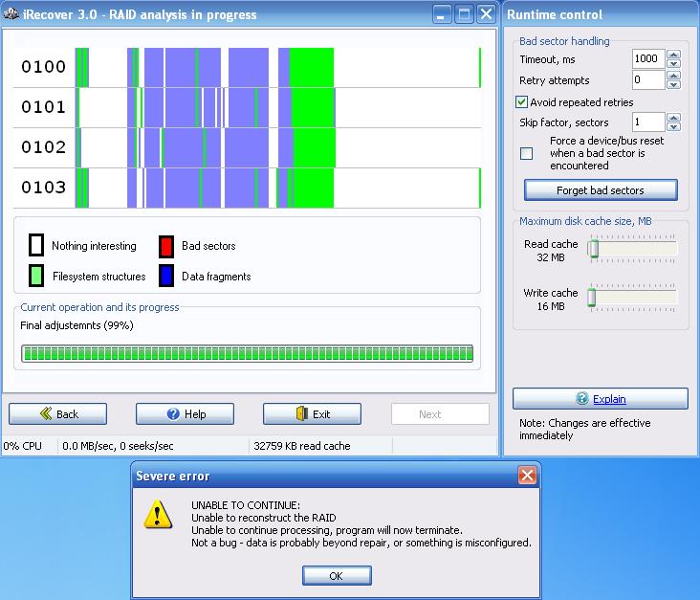Go Back to the previous step
Screen dimensions: 700x600
pos(57,413)
